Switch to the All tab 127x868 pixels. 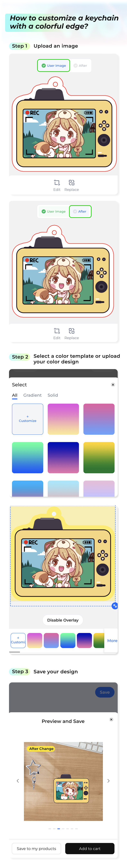coord(14,395)
